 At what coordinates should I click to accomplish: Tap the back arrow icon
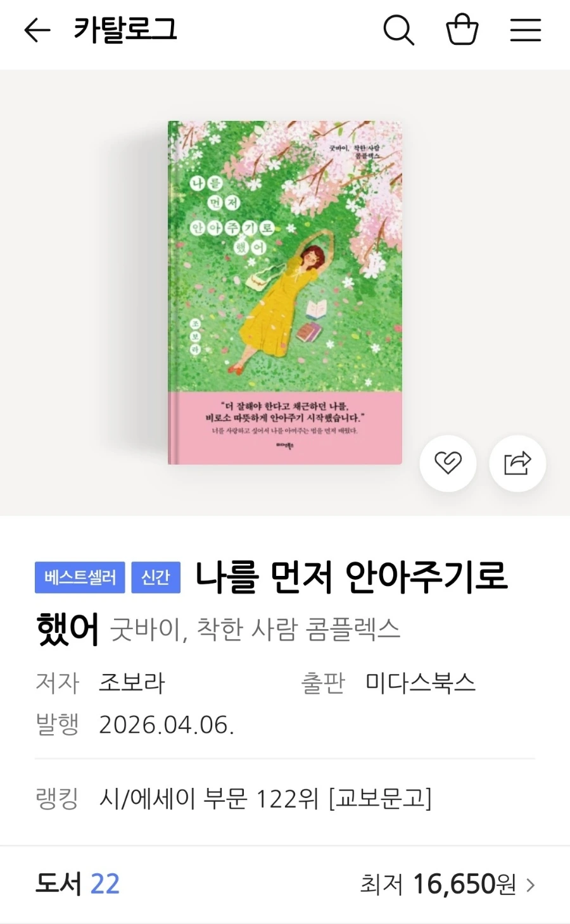[x=37, y=30]
